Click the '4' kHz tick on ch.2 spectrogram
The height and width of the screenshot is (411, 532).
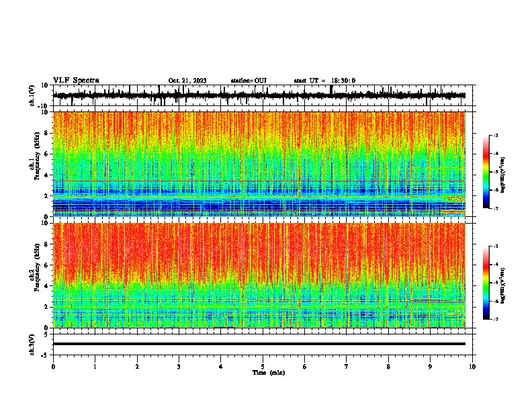tap(46, 286)
